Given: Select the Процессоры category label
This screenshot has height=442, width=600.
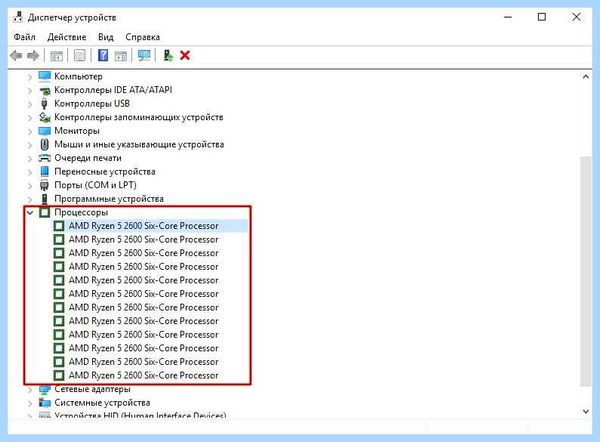Looking at the screenshot, I should pyautogui.click(x=81, y=212).
